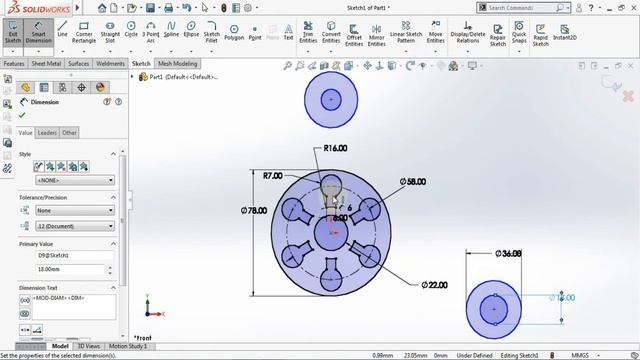
Task: Click the Search Commands field
Action: [523, 7]
